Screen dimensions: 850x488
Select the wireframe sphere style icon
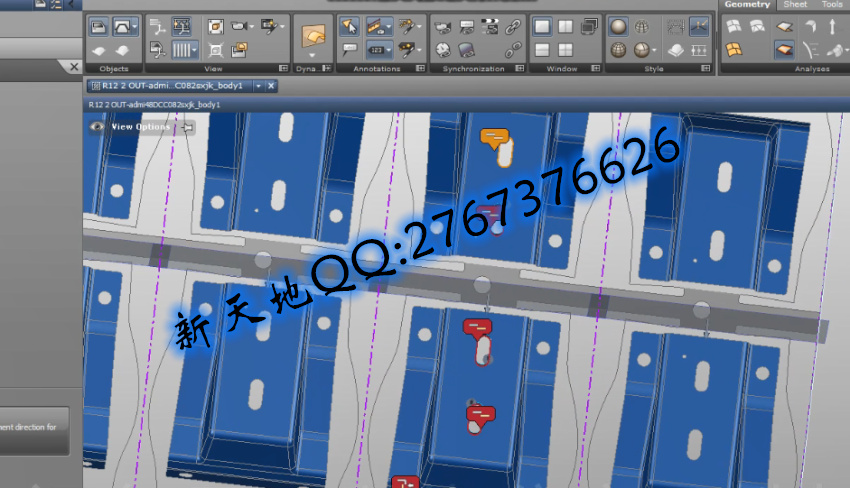coord(644,27)
